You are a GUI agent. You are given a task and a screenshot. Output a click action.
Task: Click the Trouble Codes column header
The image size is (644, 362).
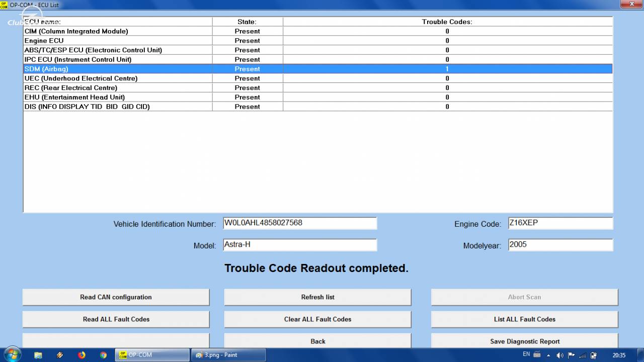pos(447,22)
